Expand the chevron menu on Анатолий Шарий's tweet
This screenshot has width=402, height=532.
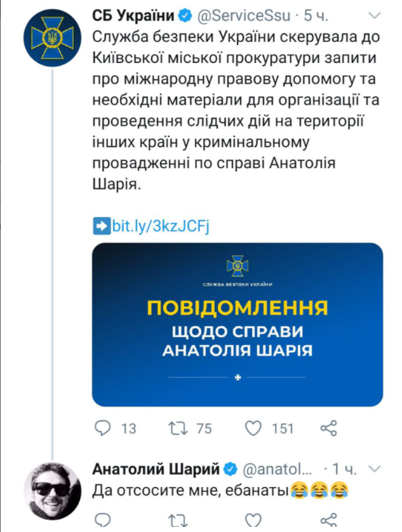[x=373, y=470]
